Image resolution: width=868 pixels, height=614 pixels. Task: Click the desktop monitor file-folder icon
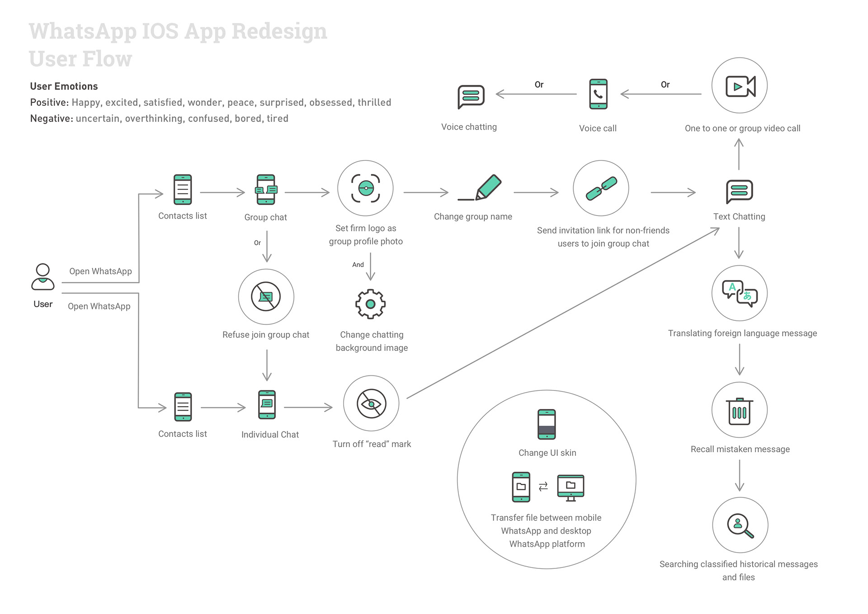(x=571, y=487)
